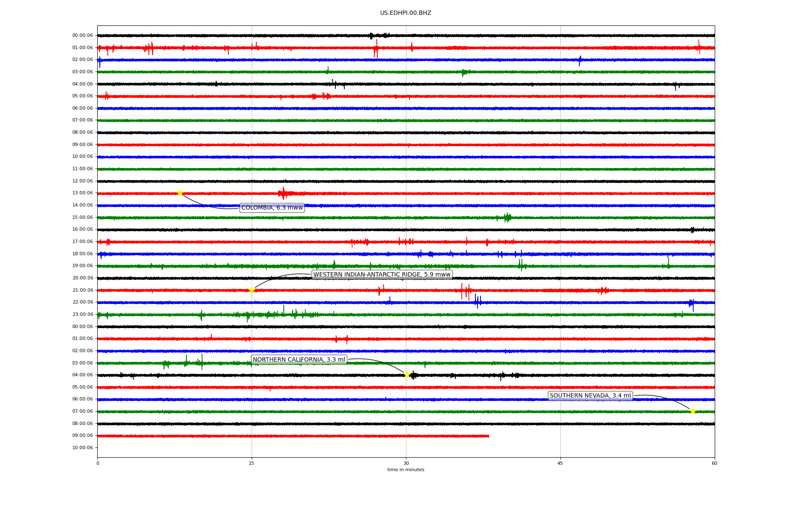This screenshot has width=812, height=508.
Task: Click the green wave burst on 15:00:06 trace
Action: (507, 218)
